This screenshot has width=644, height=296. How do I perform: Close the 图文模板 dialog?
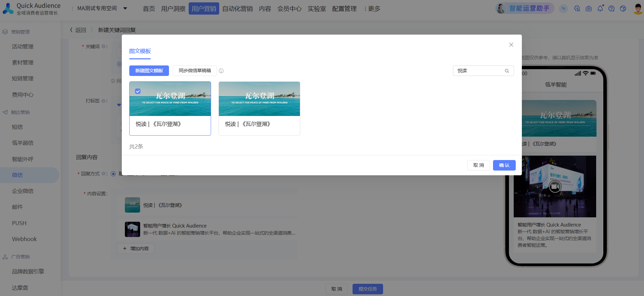click(511, 45)
